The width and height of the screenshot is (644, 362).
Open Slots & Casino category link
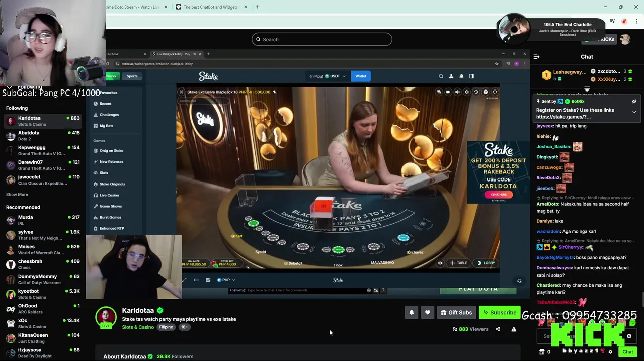coord(138,327)
